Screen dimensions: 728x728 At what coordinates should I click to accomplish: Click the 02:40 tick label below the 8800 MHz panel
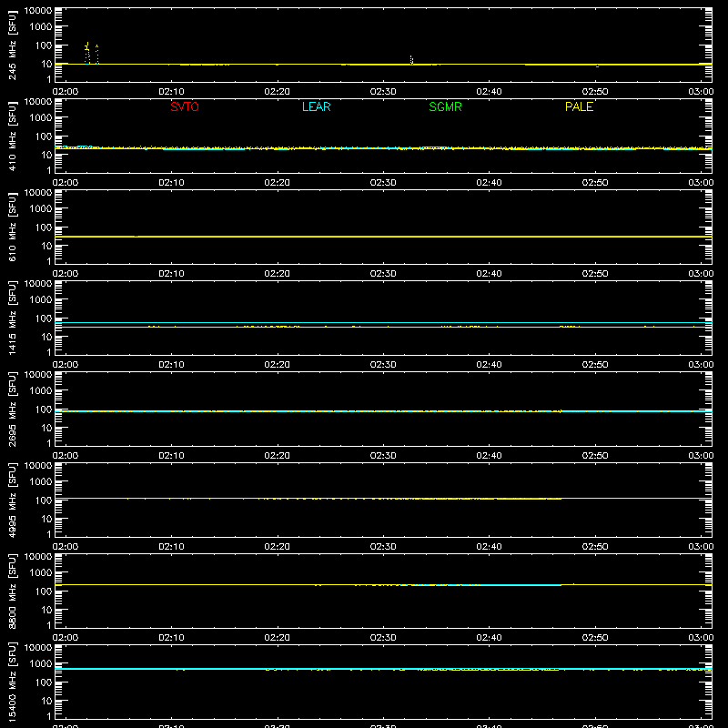(489, 638)
